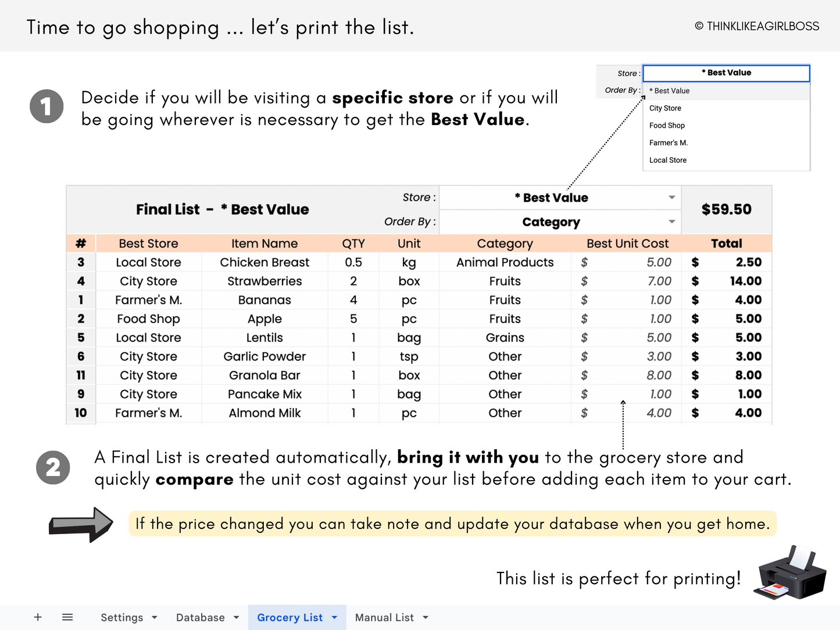Click the $59.50 total cell
This screenshot has width=840, height=630.
pyautogui.click(x=726, y=209)
